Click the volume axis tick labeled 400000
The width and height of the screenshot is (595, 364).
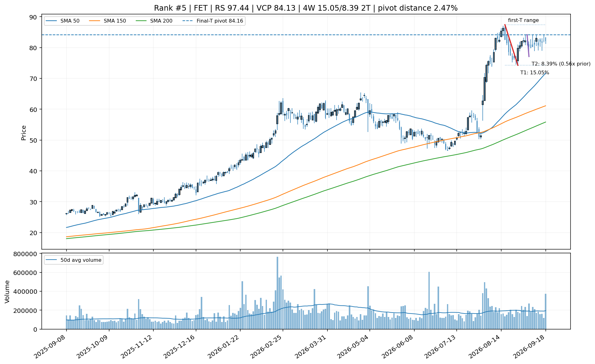pyautogui.click(x=25, y=292)
